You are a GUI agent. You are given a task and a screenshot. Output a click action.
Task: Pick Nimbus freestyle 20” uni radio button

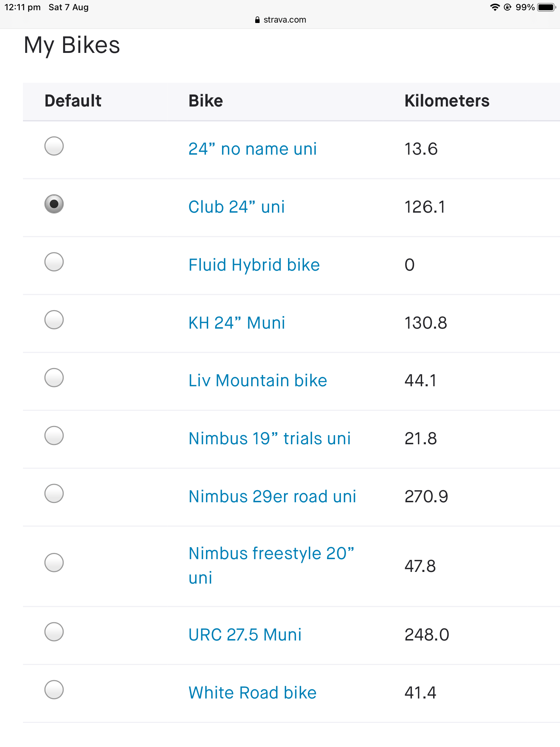coord(54,562)
